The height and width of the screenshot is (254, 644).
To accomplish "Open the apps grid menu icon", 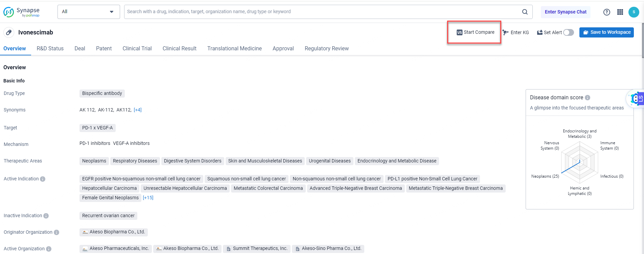I will pos(620,12).
